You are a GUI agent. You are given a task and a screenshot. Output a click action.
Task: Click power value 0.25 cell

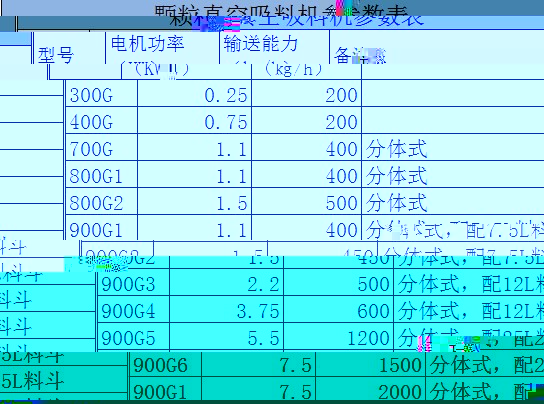194,94
